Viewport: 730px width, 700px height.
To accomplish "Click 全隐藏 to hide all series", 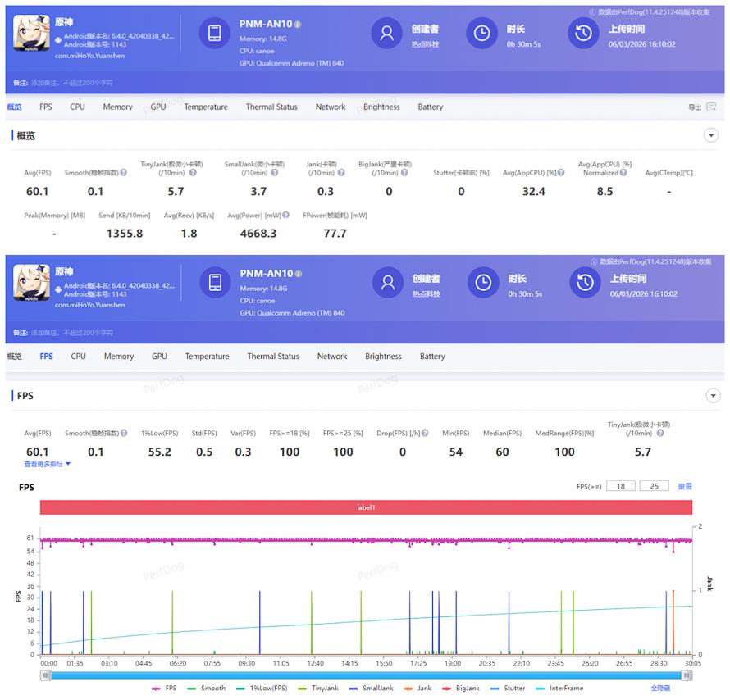I will pos(660,689).
